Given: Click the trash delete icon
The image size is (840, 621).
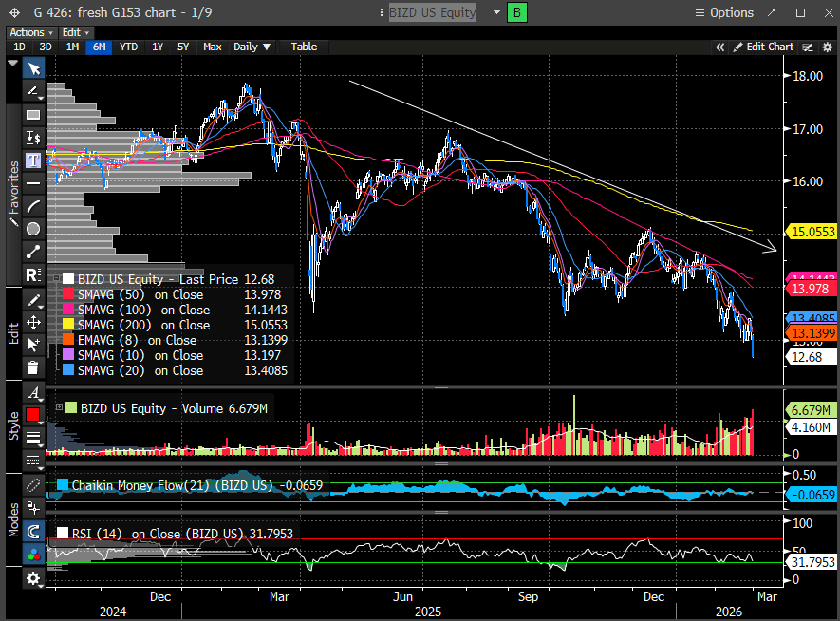Looking at the screenshot, I should pyautogui.click(x=33, y=367).
